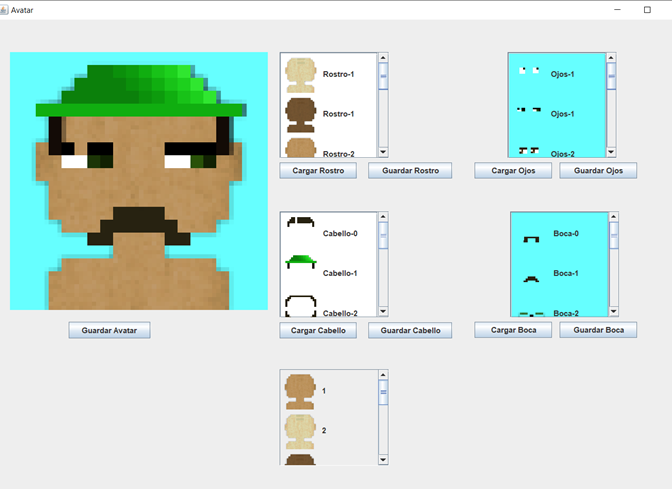The width and height of the screenshot is (672, 489).
Task: Select the Ojos-2 eyes entry
Action: pyautogui.click(x=557, y=151)
